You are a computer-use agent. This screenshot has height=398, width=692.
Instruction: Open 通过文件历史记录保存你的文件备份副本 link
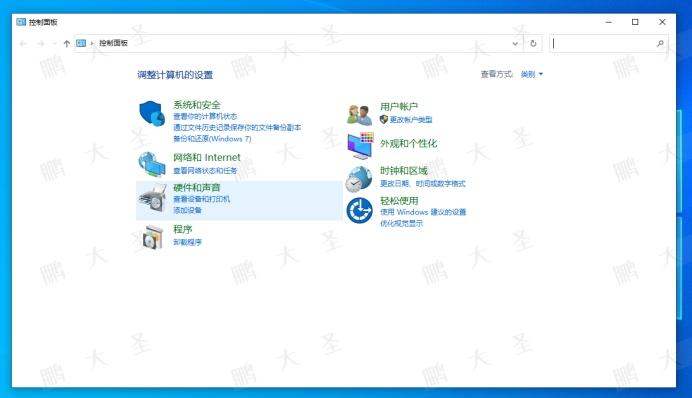(x=237, y=128)
